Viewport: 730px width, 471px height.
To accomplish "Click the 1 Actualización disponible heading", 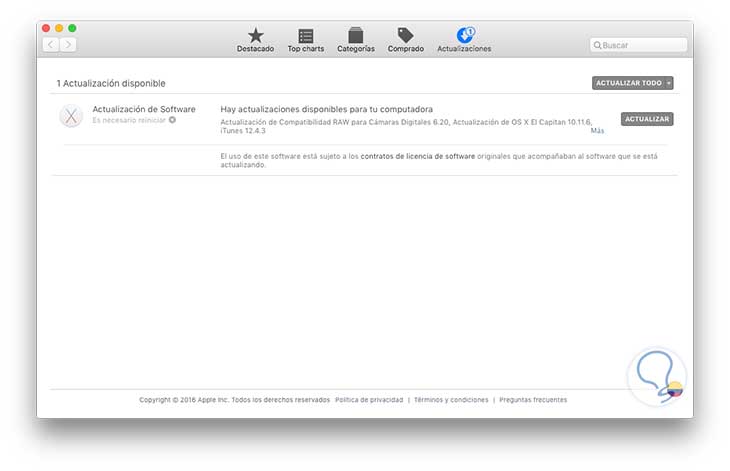I will pos(111,83).
